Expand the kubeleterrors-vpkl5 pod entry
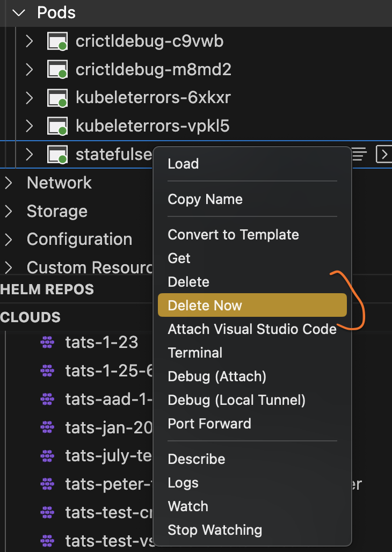Screen dimensions: 392x552 pyautogui.click(x=29, y=126)
